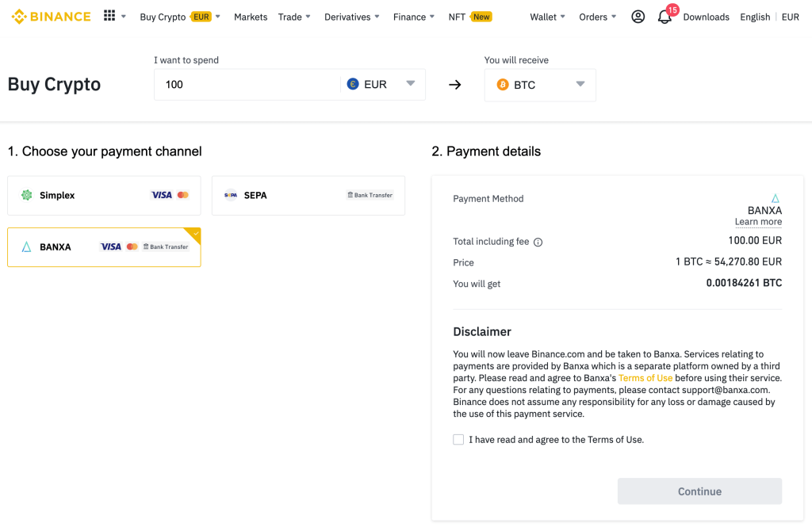Screen dimensions: 812x531
Task: Click the Bitcoin coin icon
Action: pyautogui.click(x=503, y=85)
